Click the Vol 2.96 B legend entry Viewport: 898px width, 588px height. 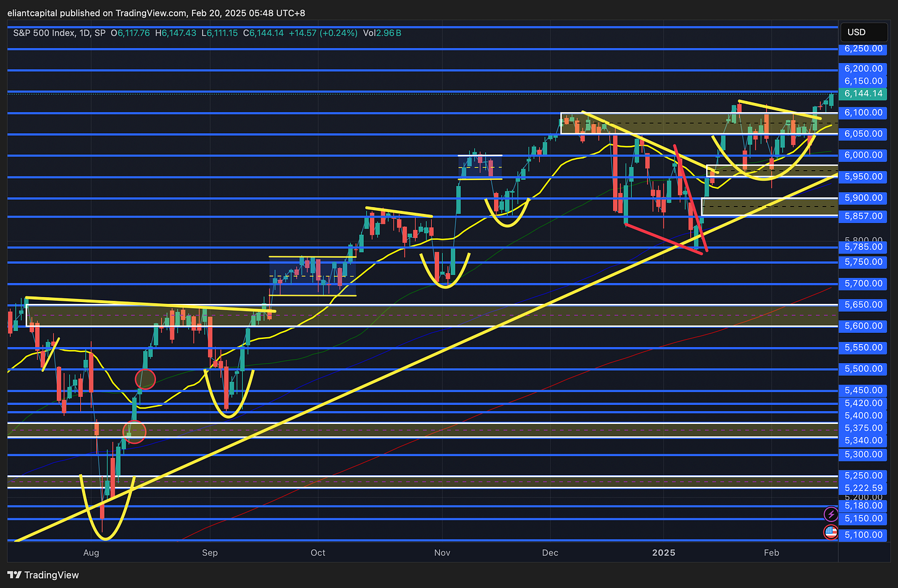(x=382, y=33)
